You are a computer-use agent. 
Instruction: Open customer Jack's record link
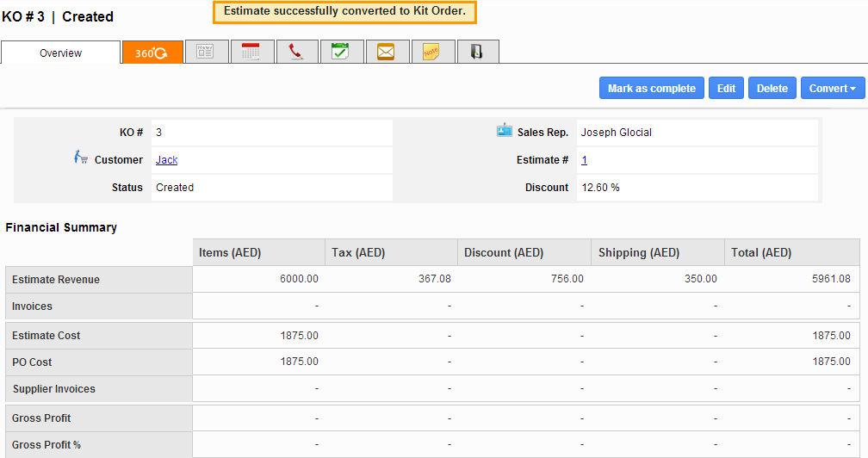(166, 160)
